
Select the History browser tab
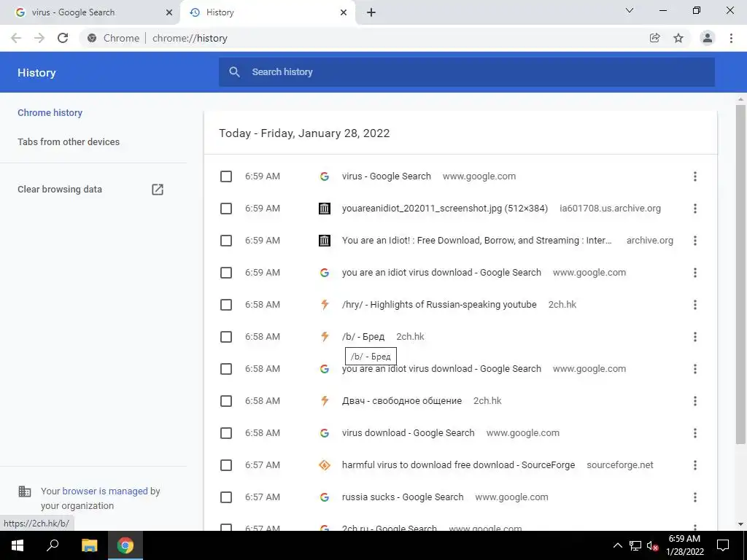click(267, 13)
